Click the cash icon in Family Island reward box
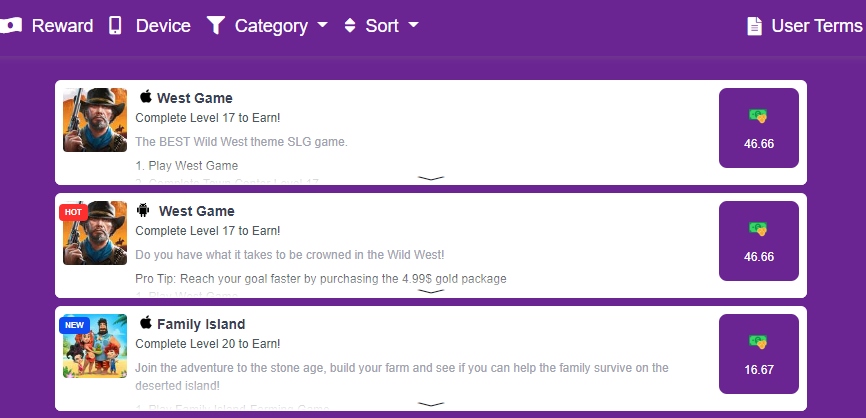This screenshot has width=866, height=418. 758,342
